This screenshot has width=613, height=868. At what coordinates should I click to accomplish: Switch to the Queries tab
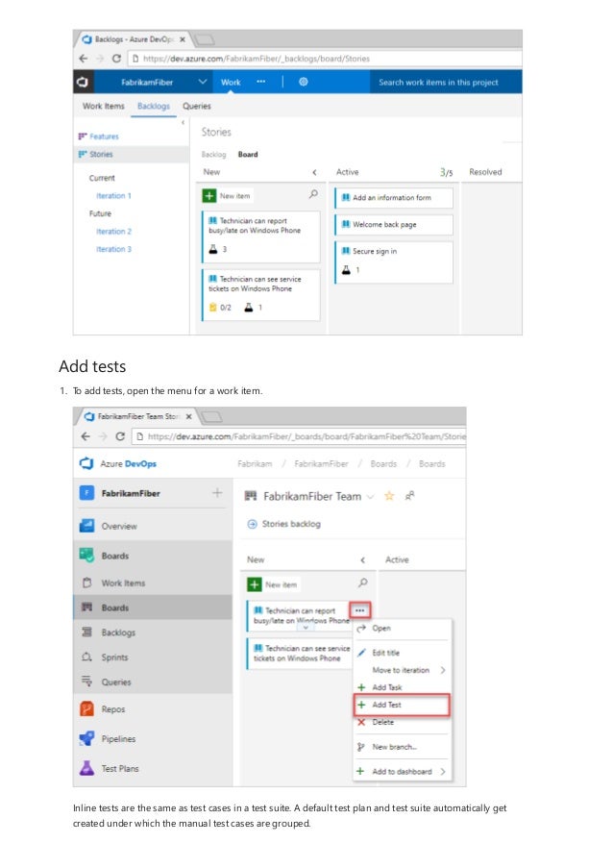(196, 106)
